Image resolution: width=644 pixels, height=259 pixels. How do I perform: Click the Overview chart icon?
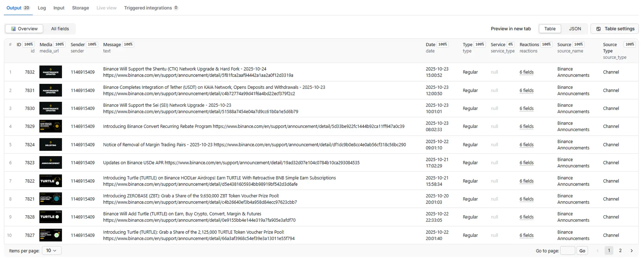[13, 29]
